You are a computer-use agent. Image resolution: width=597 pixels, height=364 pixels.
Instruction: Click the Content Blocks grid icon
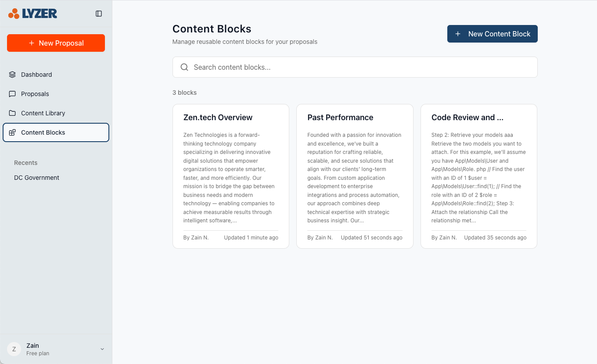click(12, 132)
